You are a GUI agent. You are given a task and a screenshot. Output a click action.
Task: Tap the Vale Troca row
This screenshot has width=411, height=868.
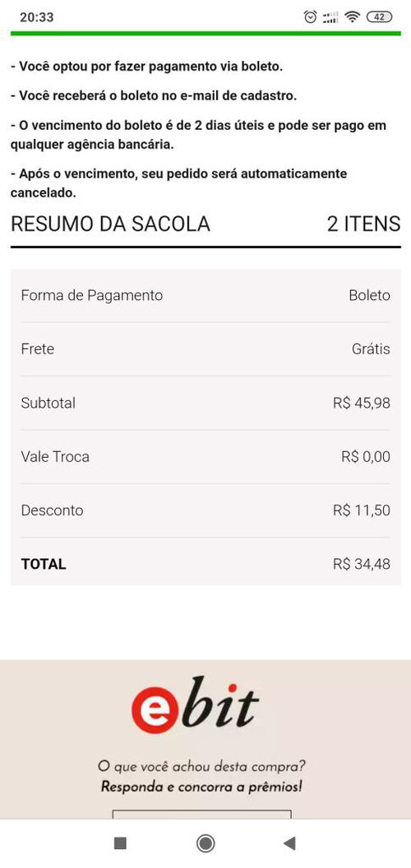(x=205, y=457)
